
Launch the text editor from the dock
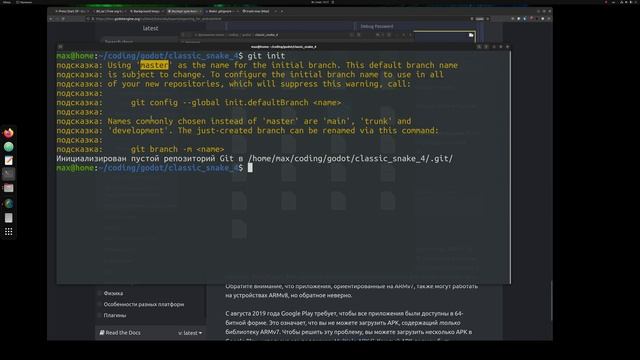pyautogui.click(x=9, y=160)
